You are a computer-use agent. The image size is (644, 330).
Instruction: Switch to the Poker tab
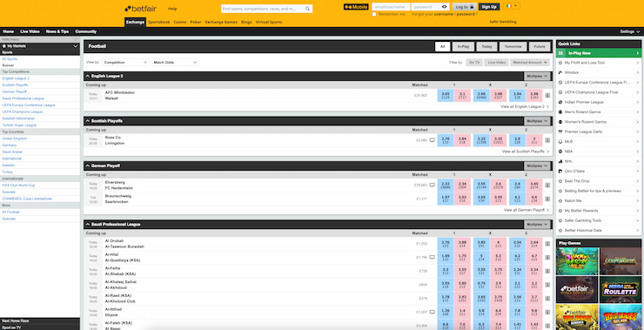pyautogui.click(x=196, y=22)
